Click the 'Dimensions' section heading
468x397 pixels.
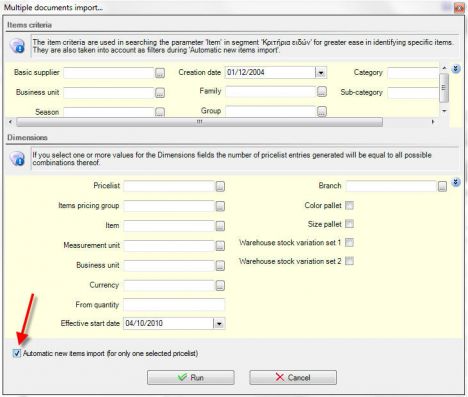tap(27, 138)
